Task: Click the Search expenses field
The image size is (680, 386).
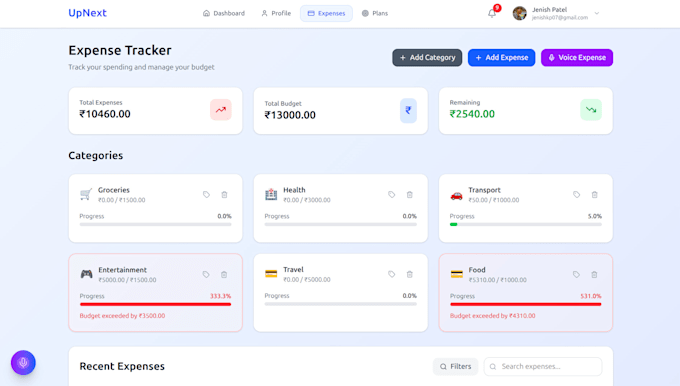Action: (543, 366)
